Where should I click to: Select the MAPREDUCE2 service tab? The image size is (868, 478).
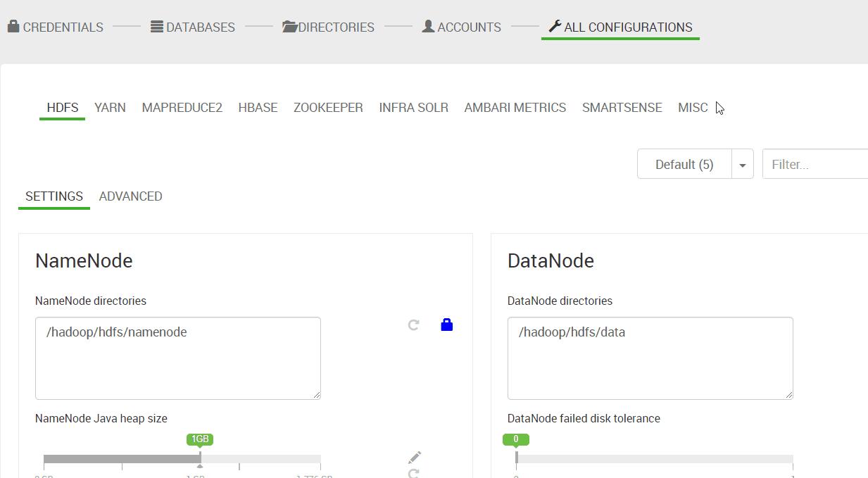pyautogui.click(x=182, y=108)
